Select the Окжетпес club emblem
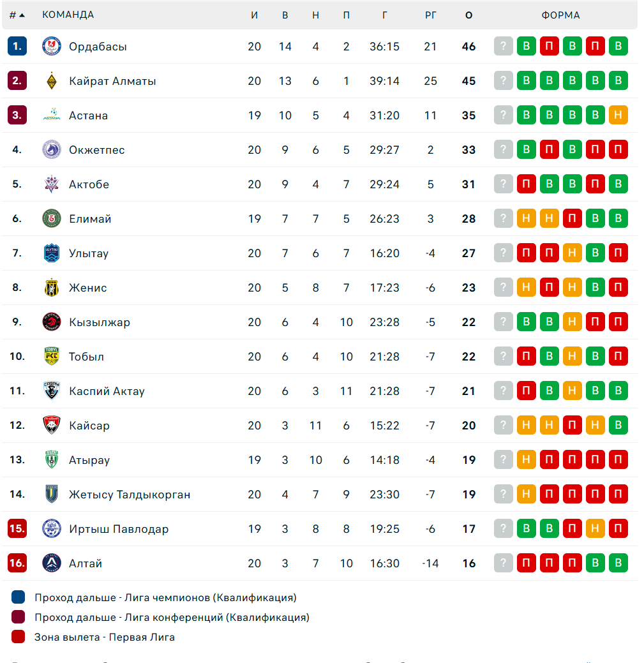 52,150
